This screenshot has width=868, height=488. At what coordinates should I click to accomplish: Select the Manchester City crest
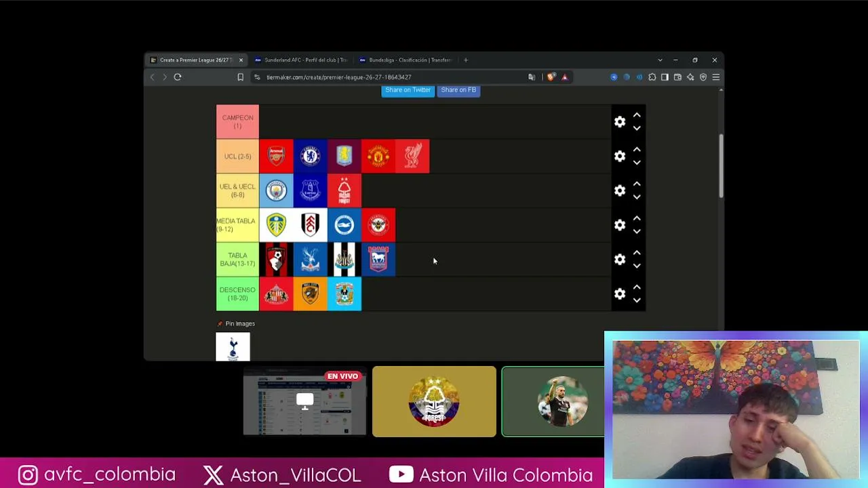[x=276, y=190]
